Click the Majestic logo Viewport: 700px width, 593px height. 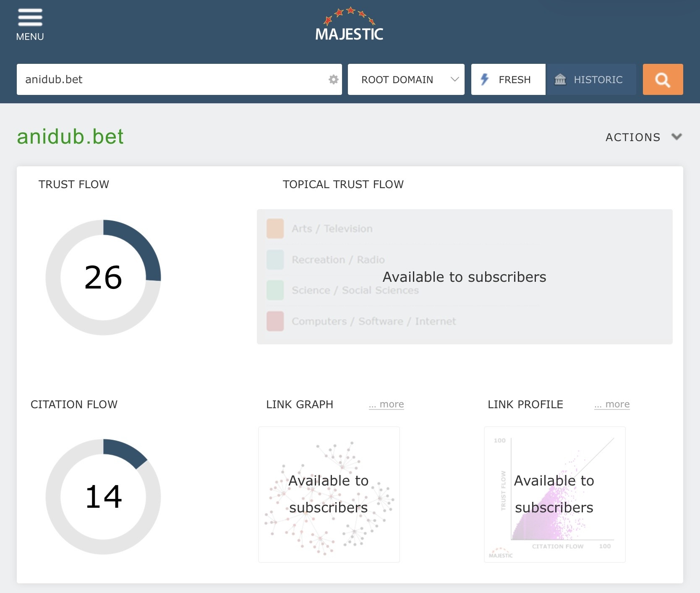(x=349, y=24)
